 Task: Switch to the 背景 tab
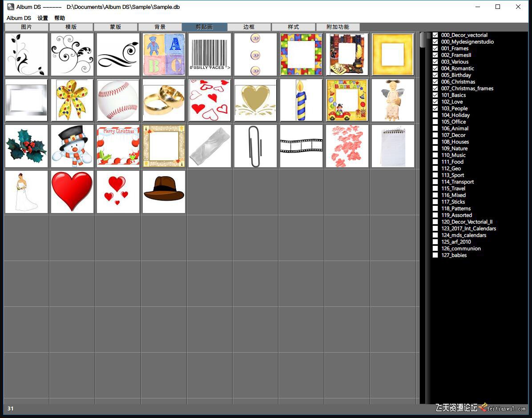(160, 27)
